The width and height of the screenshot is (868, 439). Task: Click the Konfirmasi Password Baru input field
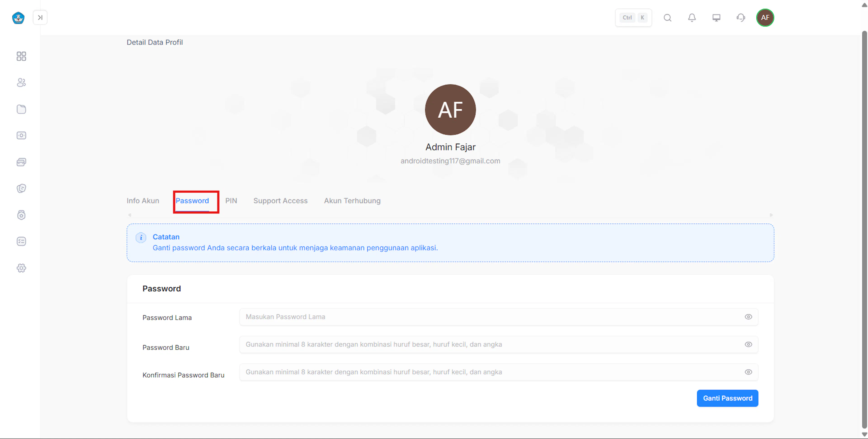tap(499, 372)
